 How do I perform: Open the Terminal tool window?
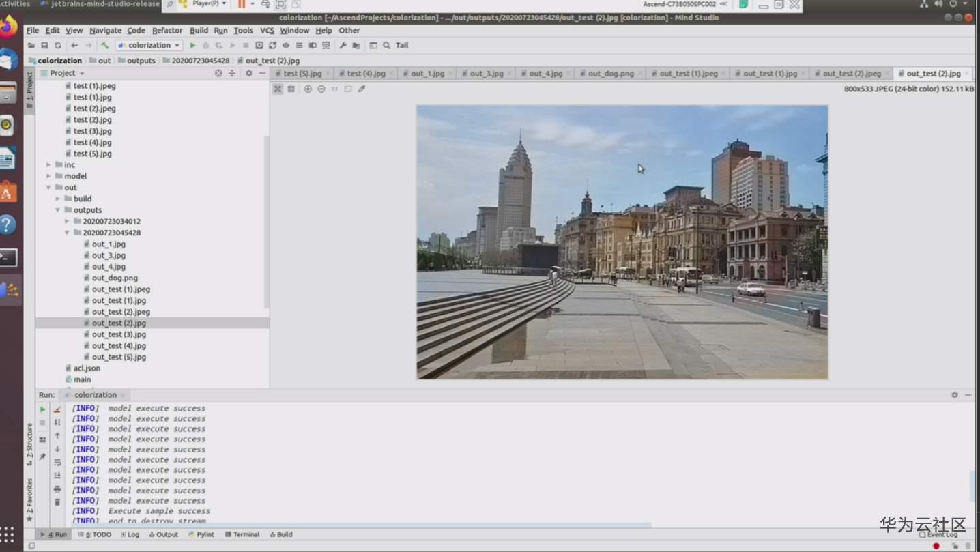coord(242,535)
